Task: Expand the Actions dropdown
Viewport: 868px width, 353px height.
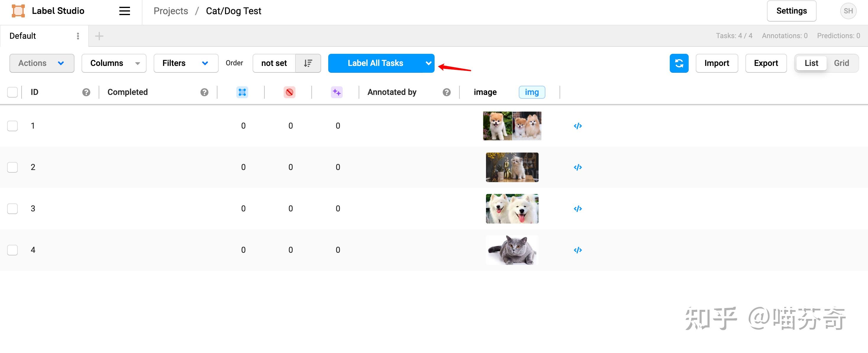Action: [42, 63]
